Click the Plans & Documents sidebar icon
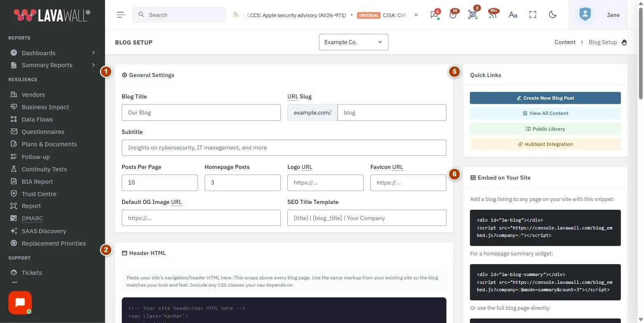 point(14,144)
